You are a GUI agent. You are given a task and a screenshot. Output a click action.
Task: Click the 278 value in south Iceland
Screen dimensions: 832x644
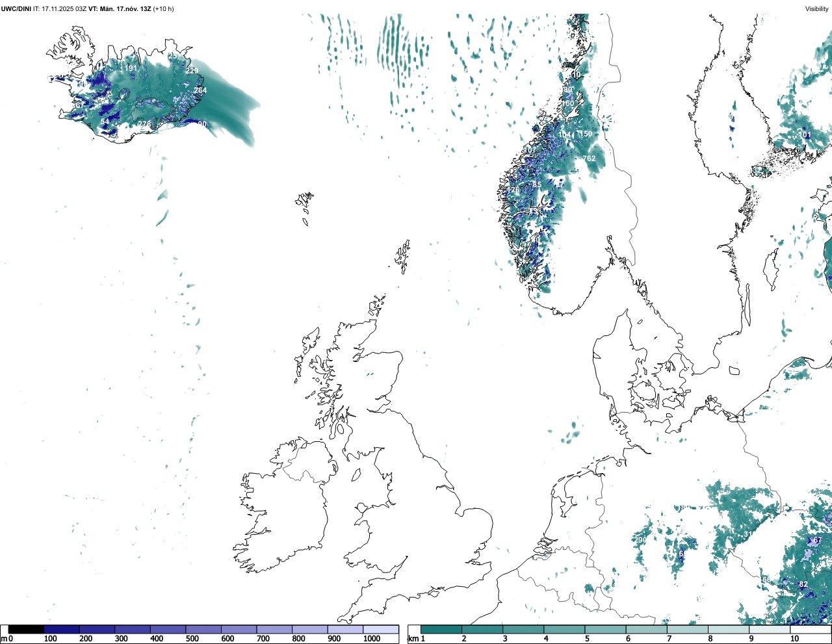[x=144, y=123]
